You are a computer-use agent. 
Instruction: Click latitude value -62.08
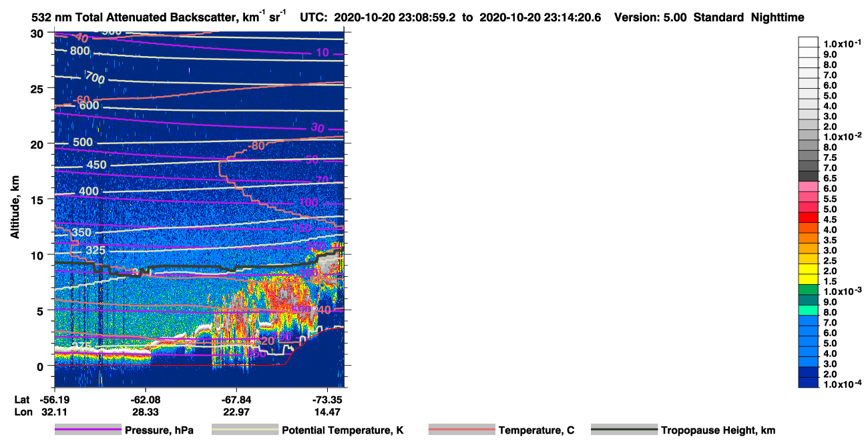145,400
